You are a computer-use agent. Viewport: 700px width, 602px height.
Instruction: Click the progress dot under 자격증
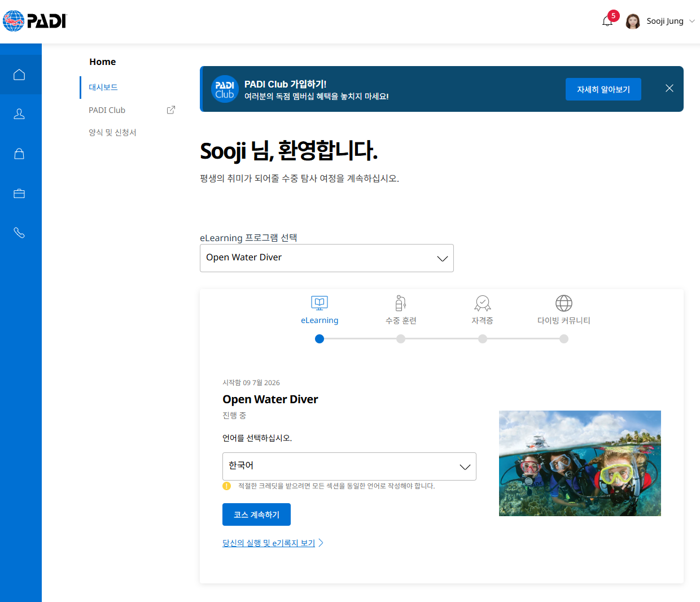coord(483,339)
